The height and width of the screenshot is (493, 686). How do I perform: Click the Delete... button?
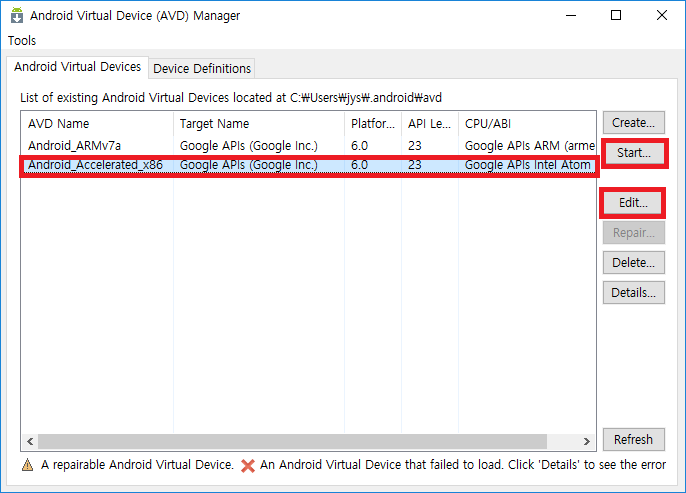coord(634,262)
